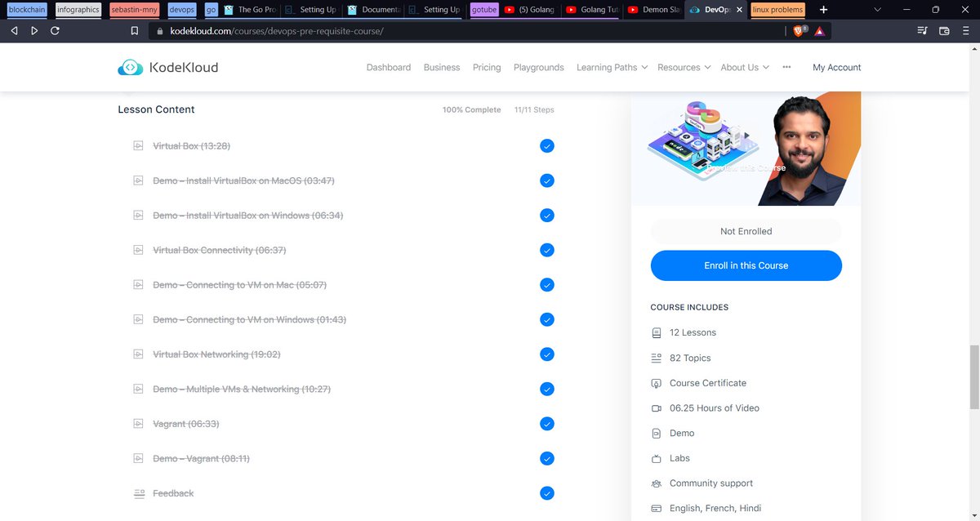980x521 pixels.
Task: Click the TV icon beside Labs
Action: 656,458
